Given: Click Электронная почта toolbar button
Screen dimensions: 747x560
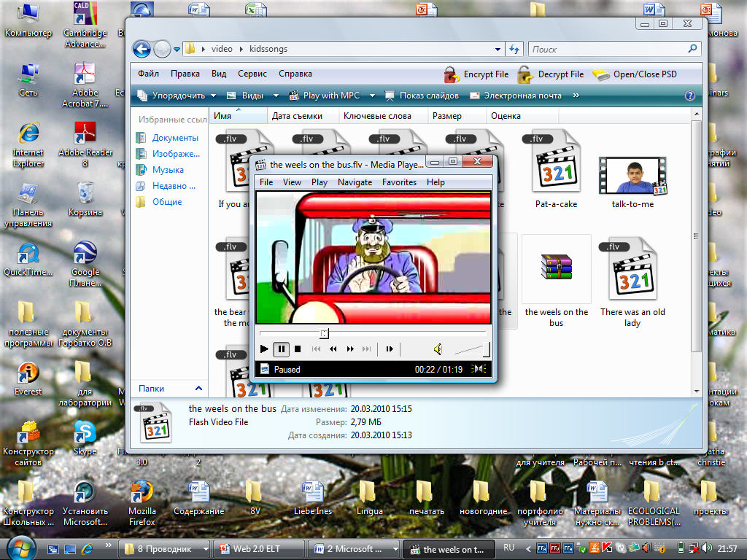Looking at the screenshot, I should tap(516, 96).
